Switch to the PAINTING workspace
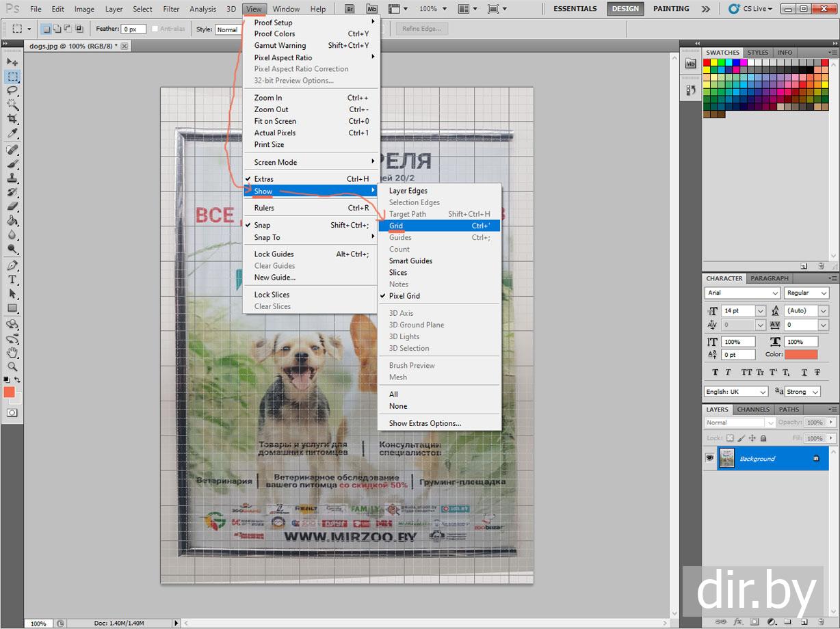This screenshot has width=840, height=629. pyautogui.click(x=670, y=9)
